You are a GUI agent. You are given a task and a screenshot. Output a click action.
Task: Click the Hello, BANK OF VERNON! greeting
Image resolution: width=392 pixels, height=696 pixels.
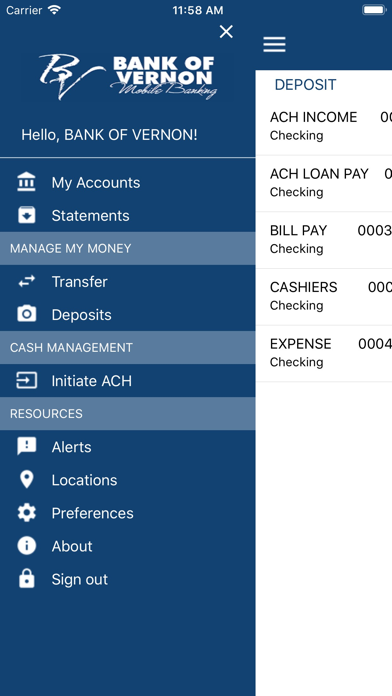(109, 134)
